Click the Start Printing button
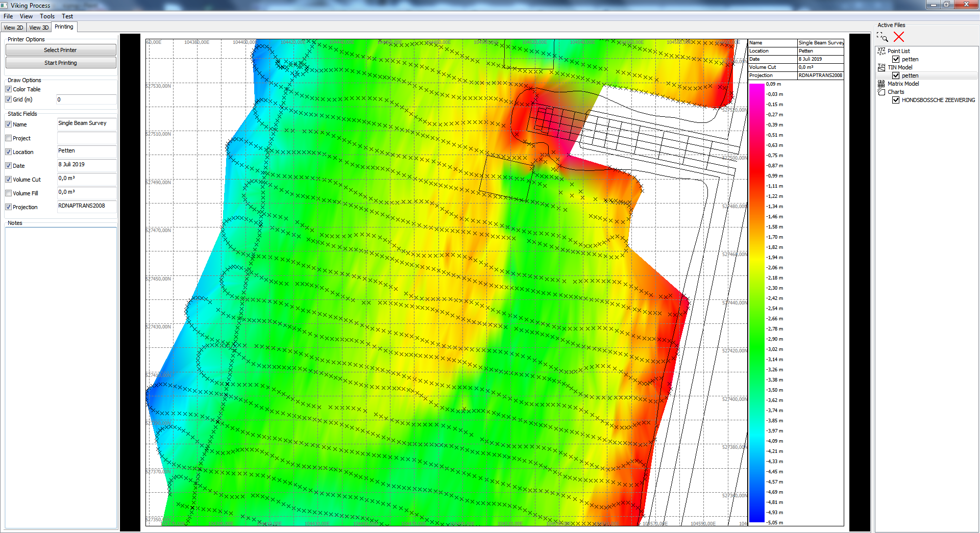 pos(61,63)
